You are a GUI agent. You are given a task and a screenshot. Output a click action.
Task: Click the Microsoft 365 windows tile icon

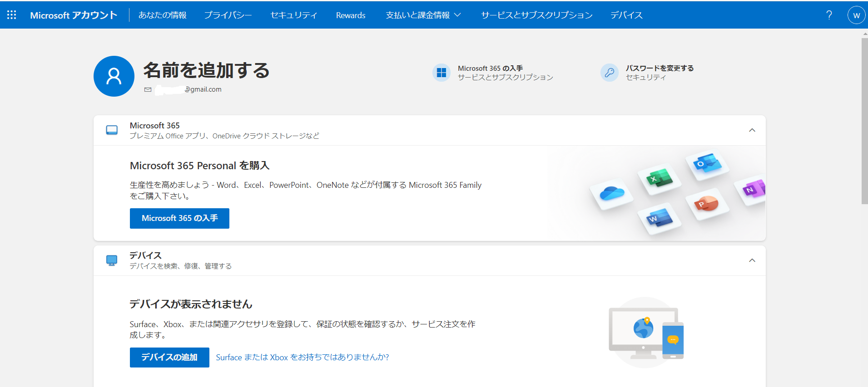(x=441, y=73)
